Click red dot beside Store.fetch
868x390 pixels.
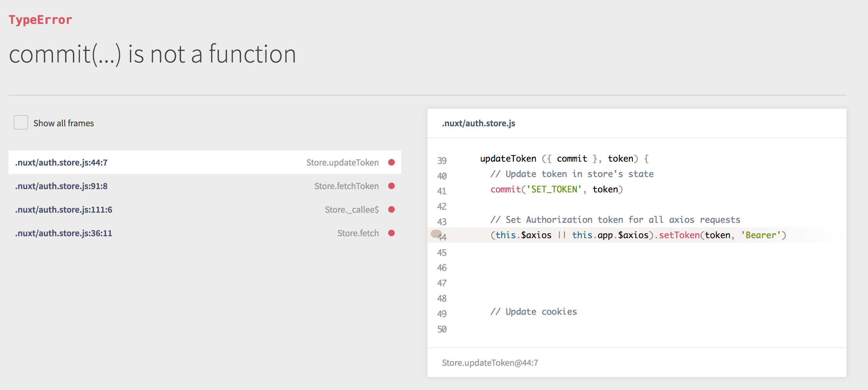pos(391,233)
